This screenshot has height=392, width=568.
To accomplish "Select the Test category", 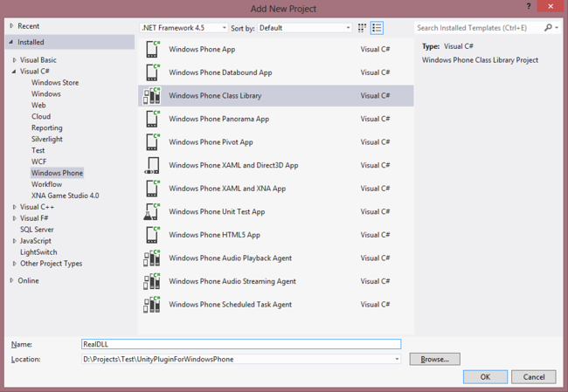I will 38,150.
